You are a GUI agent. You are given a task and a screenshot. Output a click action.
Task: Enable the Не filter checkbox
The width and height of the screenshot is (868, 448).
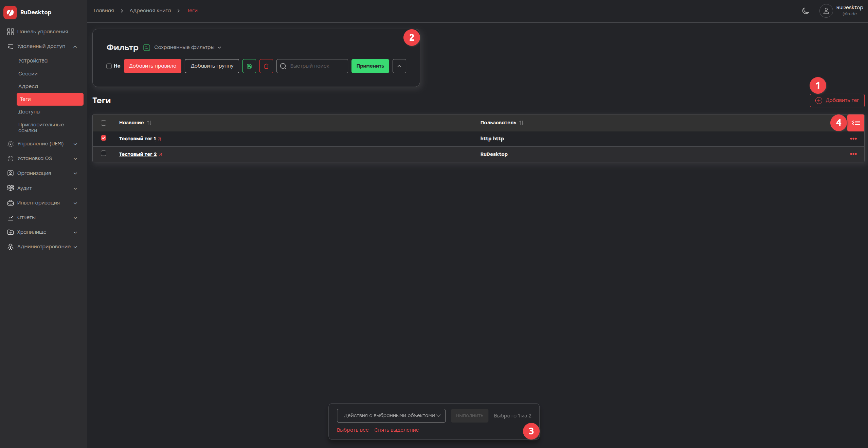(x=109, y=66)
